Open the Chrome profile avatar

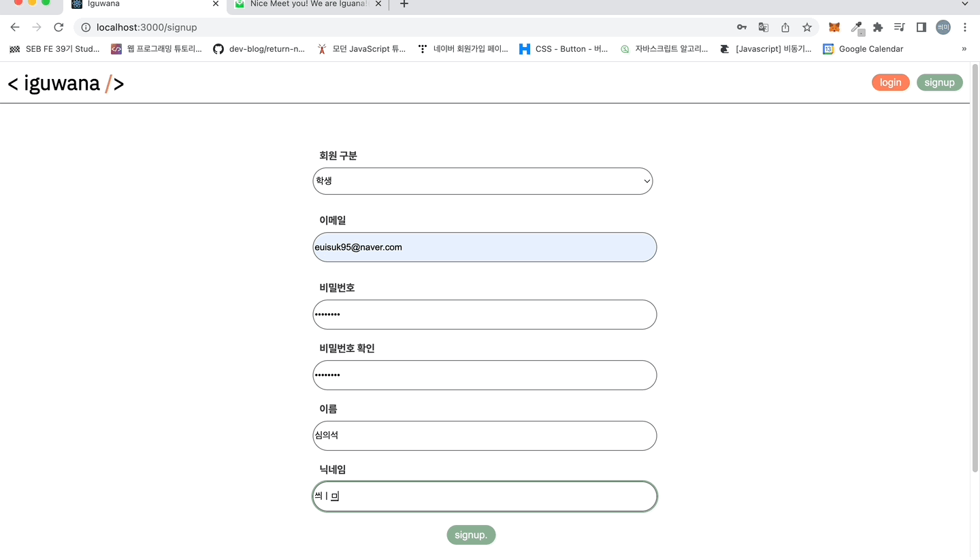[943, 27]
